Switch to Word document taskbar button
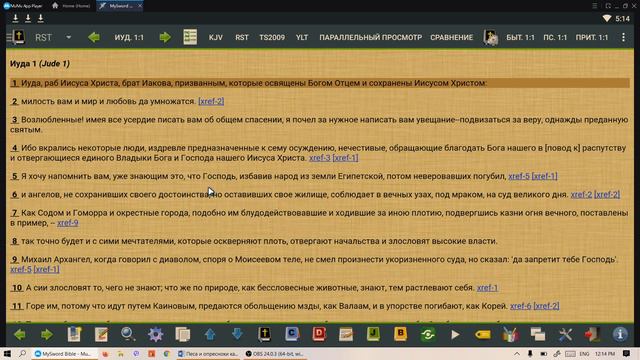The height and width of the screenshot is (360, 640). 208,354
